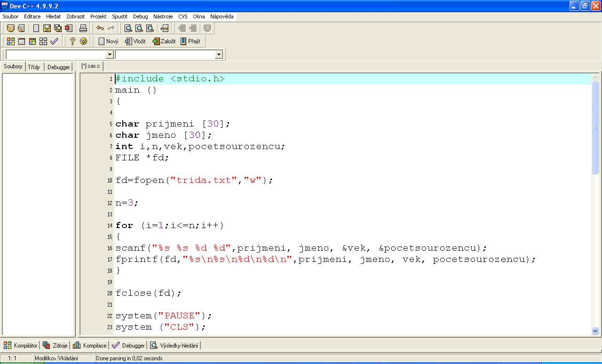Open the Debug menu
The width and height of the screenshot is (602, 364).
coord(140,16)
